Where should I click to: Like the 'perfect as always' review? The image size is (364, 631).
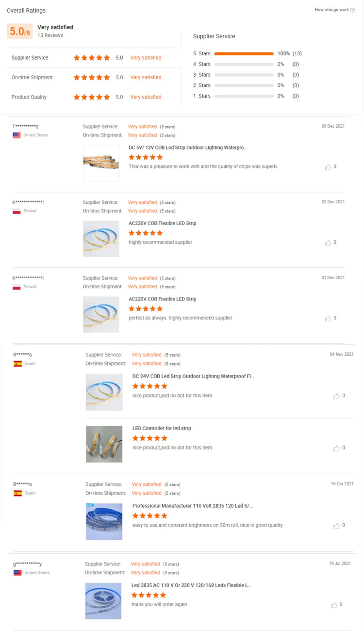pyautogui.click(x=328, y=318)
